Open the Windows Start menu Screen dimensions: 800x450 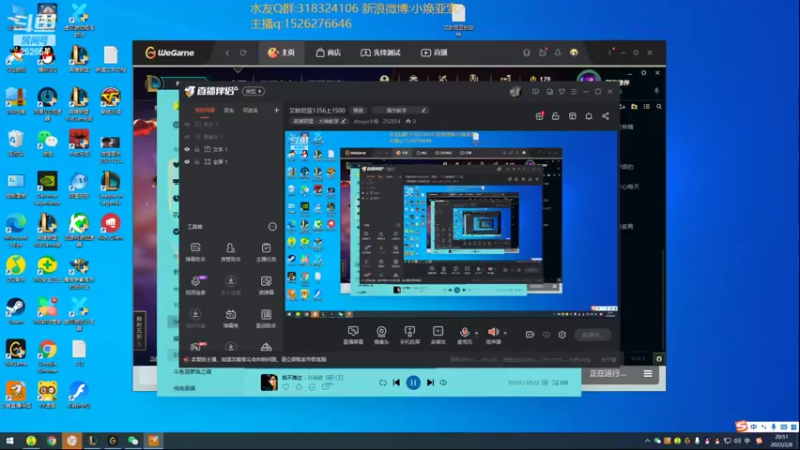pyautogui.click(x=10, y=441)
